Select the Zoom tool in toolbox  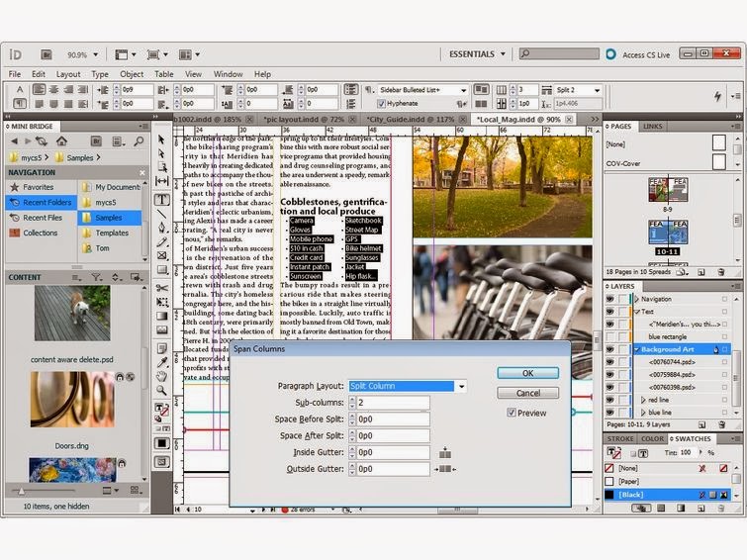tap(162, 391)
